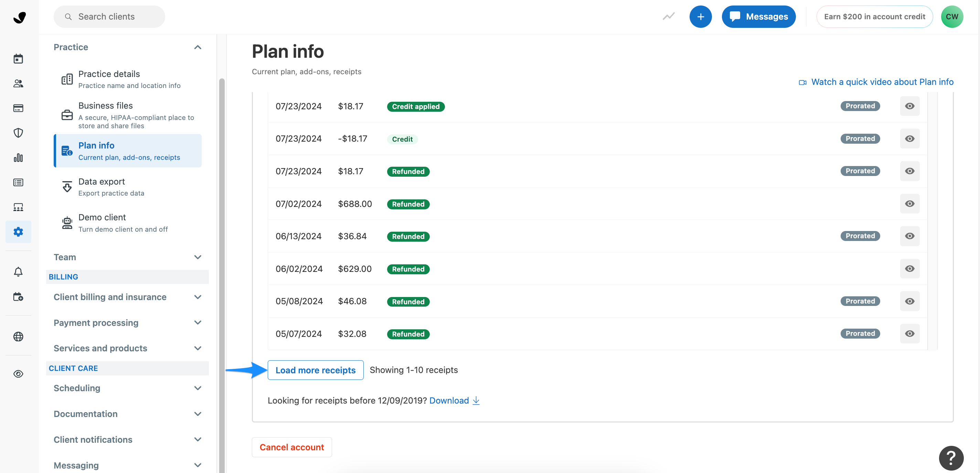Click Load more receipts button
The width and height of the screenshot is (980, 473).
(x=316, y=370)
